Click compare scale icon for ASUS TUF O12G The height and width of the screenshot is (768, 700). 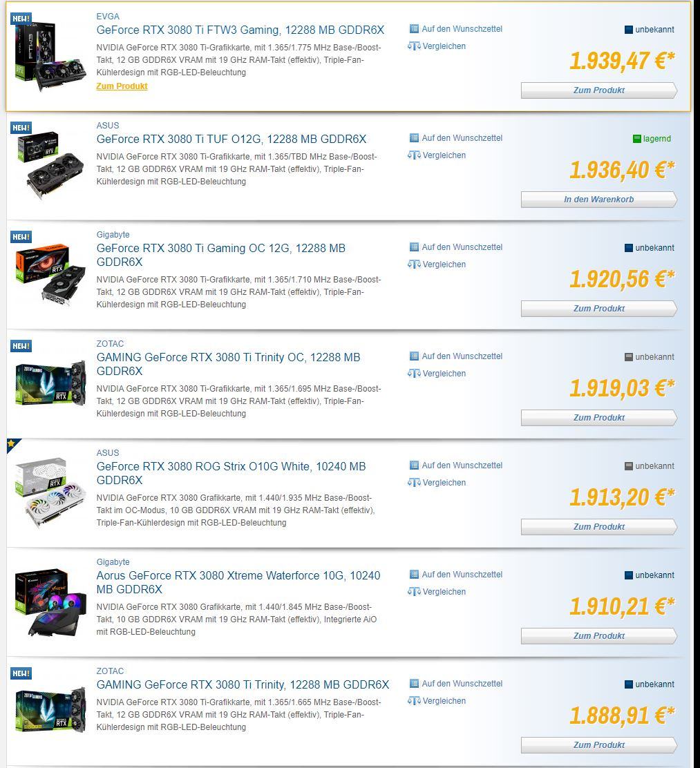414,155
